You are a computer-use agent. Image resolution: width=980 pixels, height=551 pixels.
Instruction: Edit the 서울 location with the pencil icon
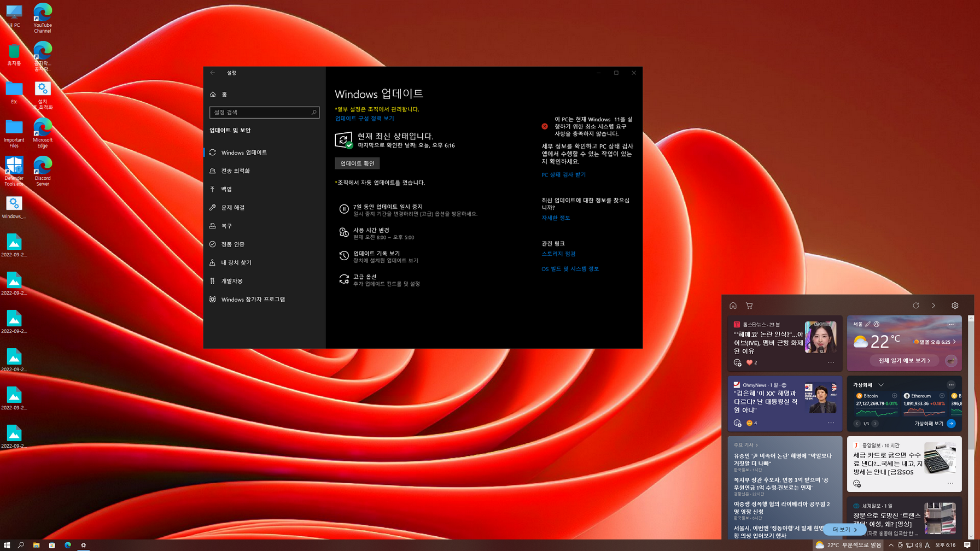tap(868, 324)
